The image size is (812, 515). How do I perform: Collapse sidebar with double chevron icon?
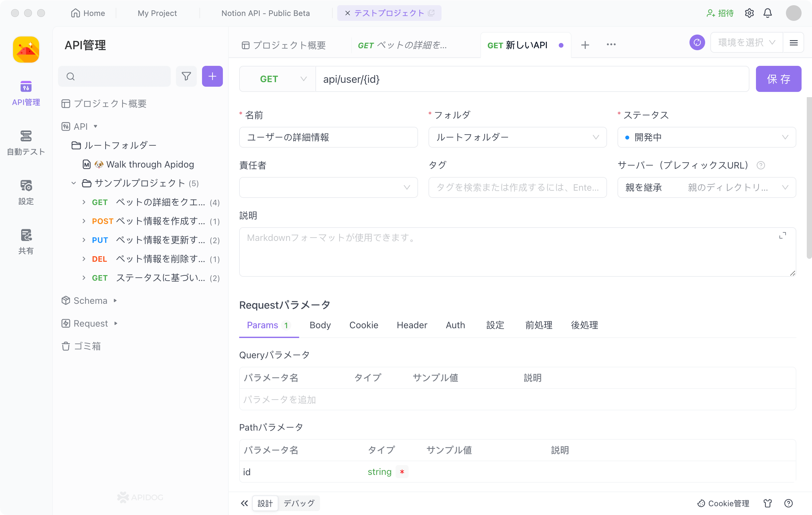pyautogui.click(x=244, y=503)
